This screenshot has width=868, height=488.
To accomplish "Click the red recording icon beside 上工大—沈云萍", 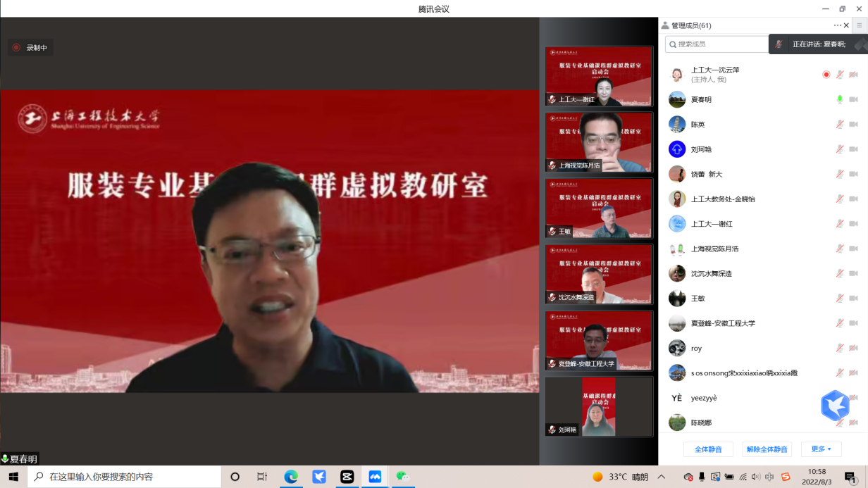I will [826, 75].
